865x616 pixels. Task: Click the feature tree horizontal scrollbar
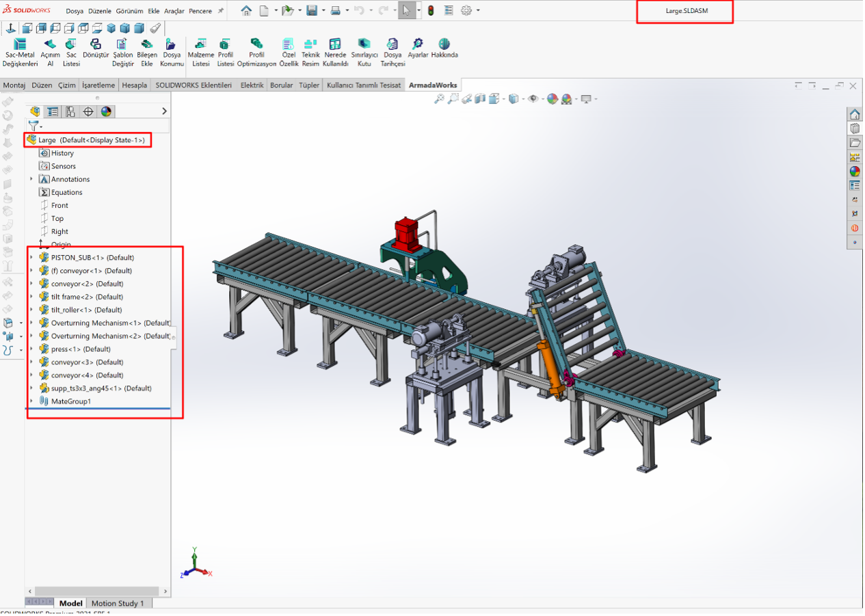(x=98, y=591)
